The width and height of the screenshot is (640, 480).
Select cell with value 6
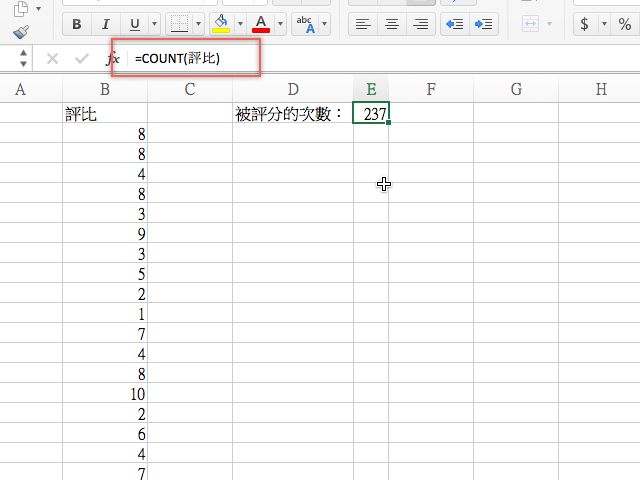pos(105,433)
